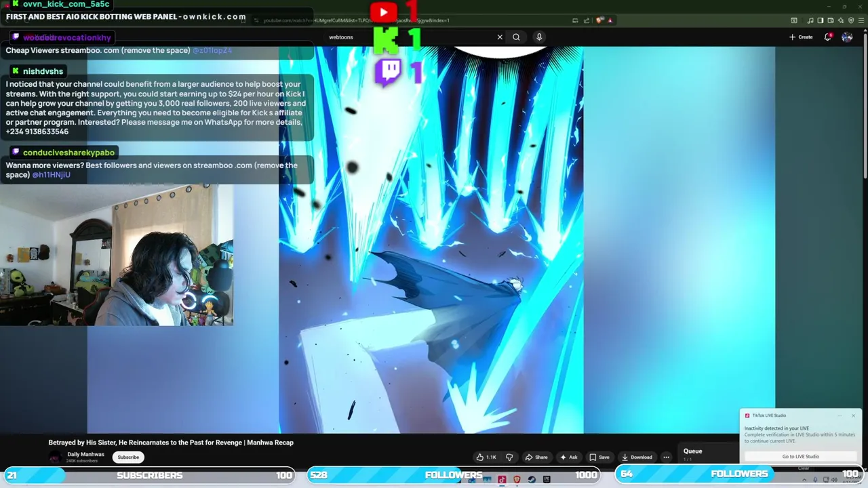Click the 64 followers goal progress bar
868x488 pixels.
[738, 474]
